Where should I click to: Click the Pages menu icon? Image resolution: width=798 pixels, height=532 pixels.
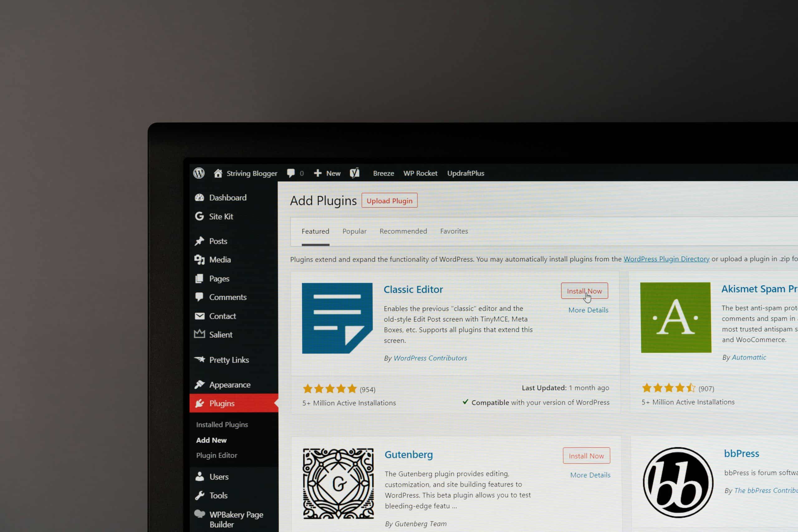[x=199, y=278]
